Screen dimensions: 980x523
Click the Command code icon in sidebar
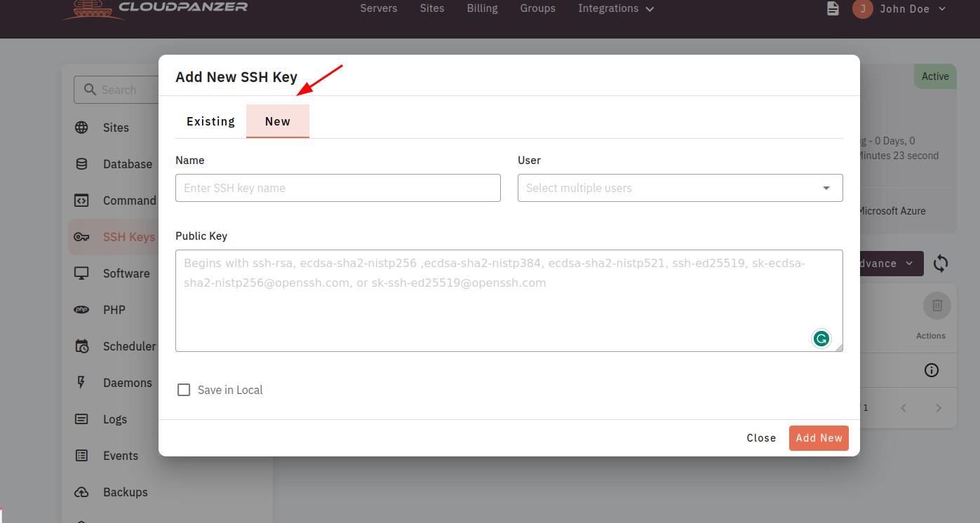81,201
